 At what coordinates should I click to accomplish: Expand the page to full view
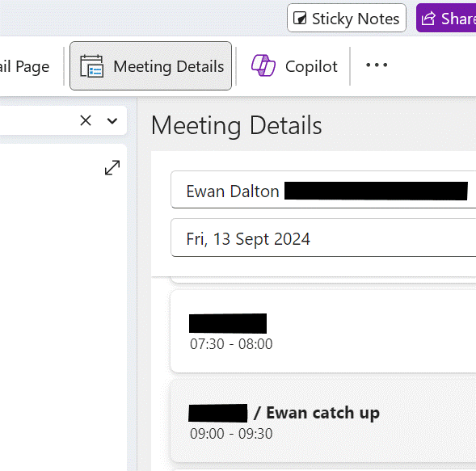112,167
